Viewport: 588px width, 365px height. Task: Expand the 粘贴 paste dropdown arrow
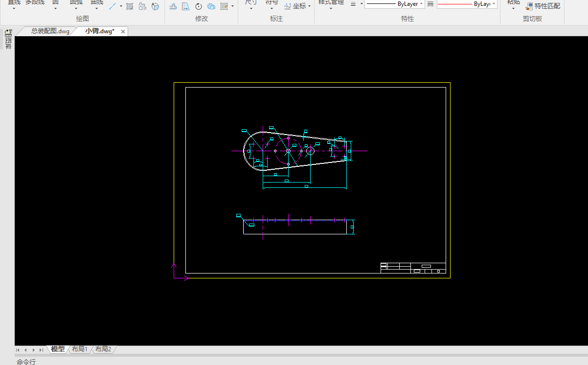(x=513, y=8)
